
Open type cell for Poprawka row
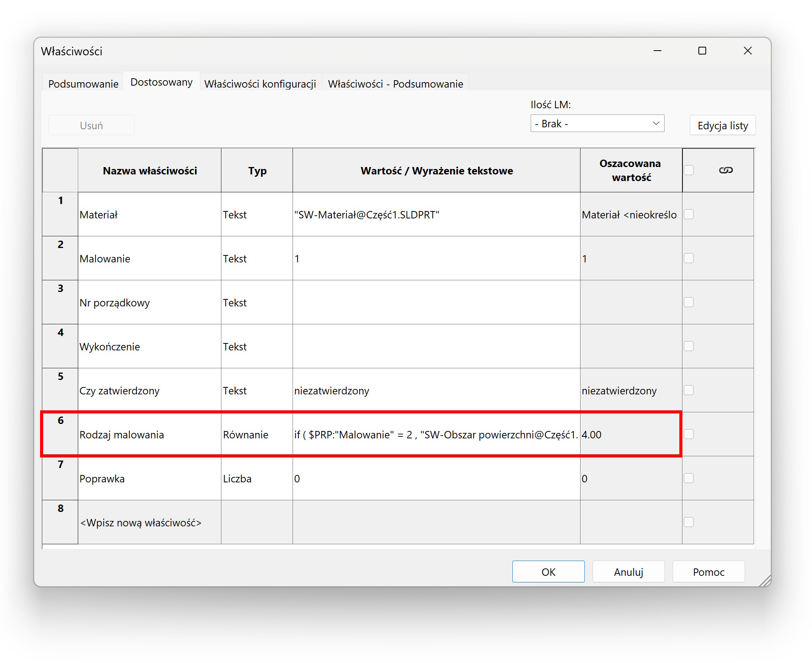[x=257, y=478]
